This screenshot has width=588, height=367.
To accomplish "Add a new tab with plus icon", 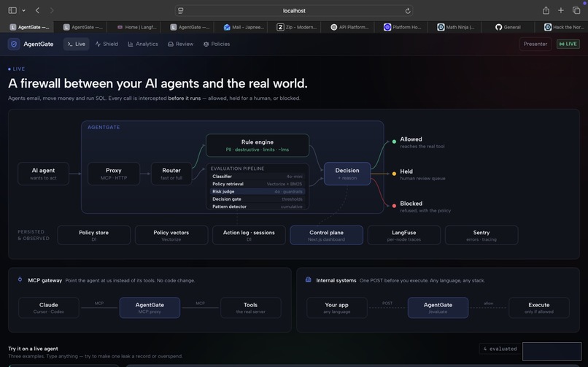I will [x=560, y=10].
